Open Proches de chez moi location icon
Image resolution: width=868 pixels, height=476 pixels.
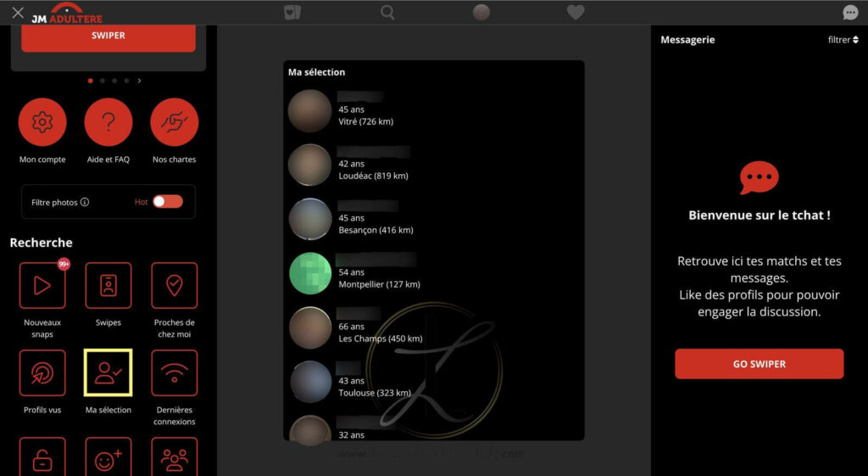[175, 285]
